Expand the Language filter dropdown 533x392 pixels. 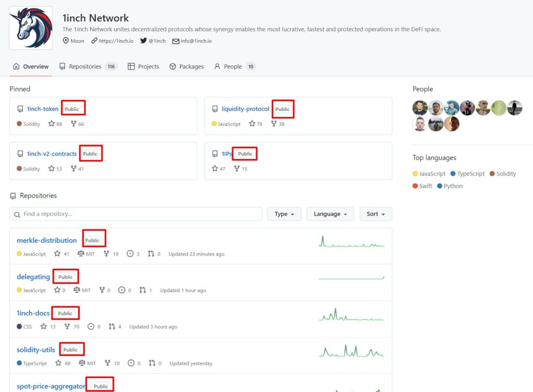coord(330,214)
